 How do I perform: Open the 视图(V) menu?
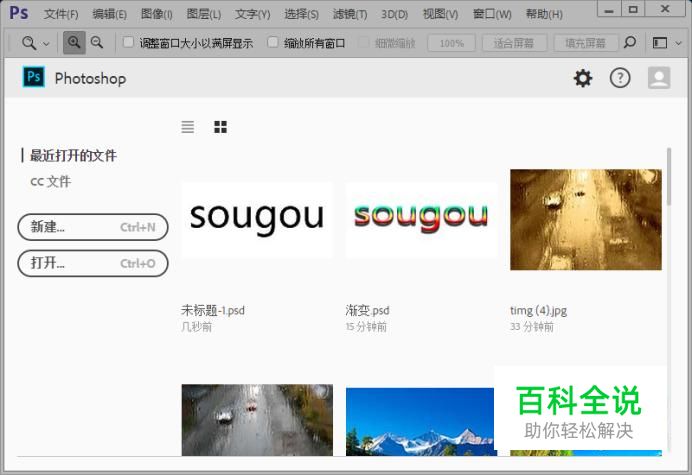(440, 14)
